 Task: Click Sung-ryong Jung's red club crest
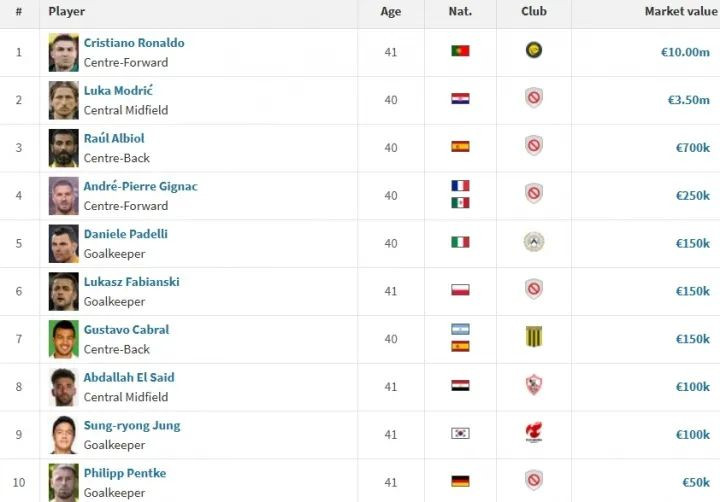[x=534, y=432]
